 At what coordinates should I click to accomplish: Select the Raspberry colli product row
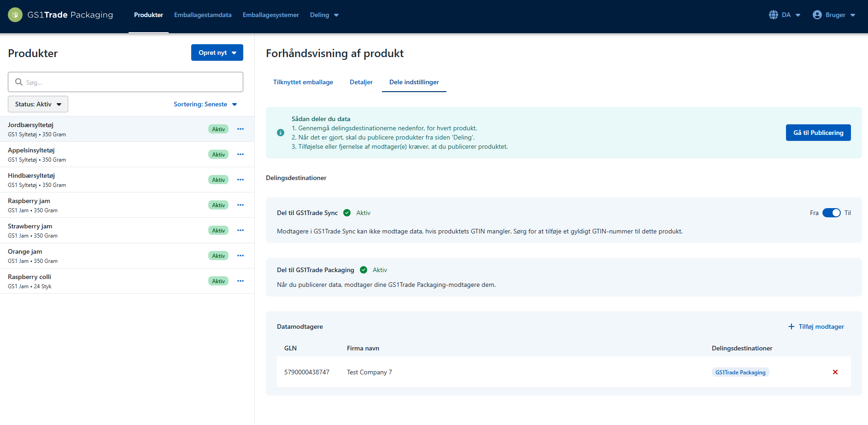click(127, 281)
